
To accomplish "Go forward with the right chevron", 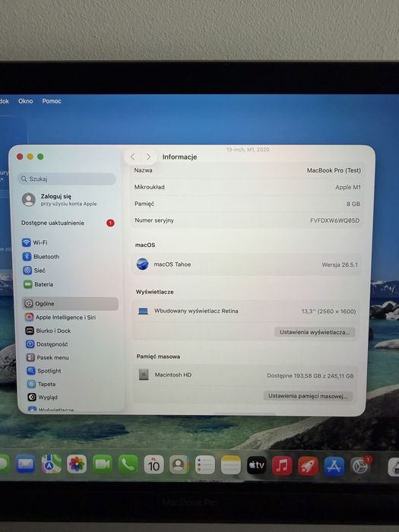I will click(x=149, y=157).
